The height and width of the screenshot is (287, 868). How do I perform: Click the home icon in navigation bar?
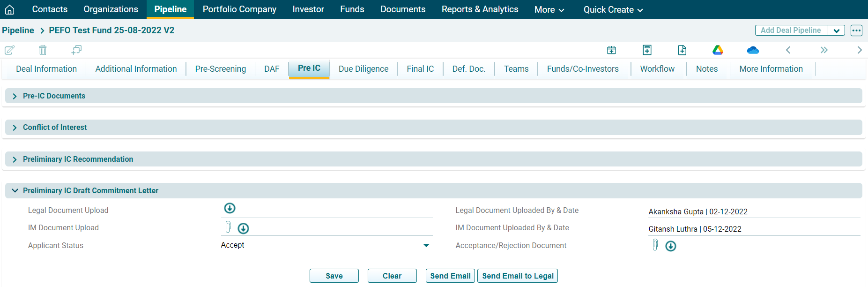9,10
